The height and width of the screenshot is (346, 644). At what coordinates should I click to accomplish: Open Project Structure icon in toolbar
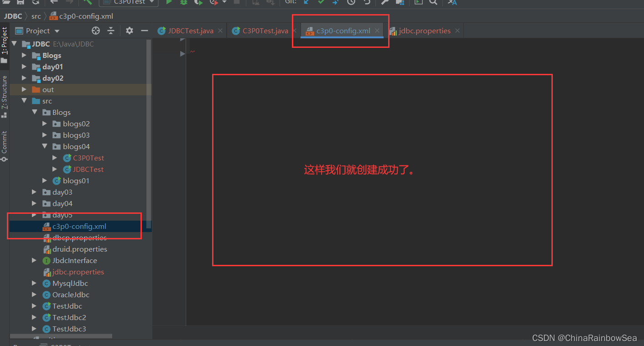pyautogui.click(x=400, y=2)
